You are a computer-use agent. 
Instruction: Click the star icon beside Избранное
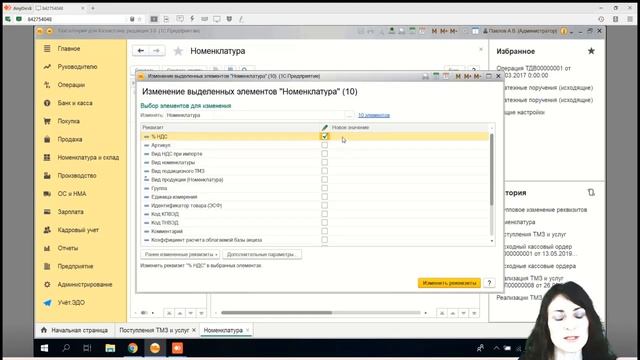591,51
